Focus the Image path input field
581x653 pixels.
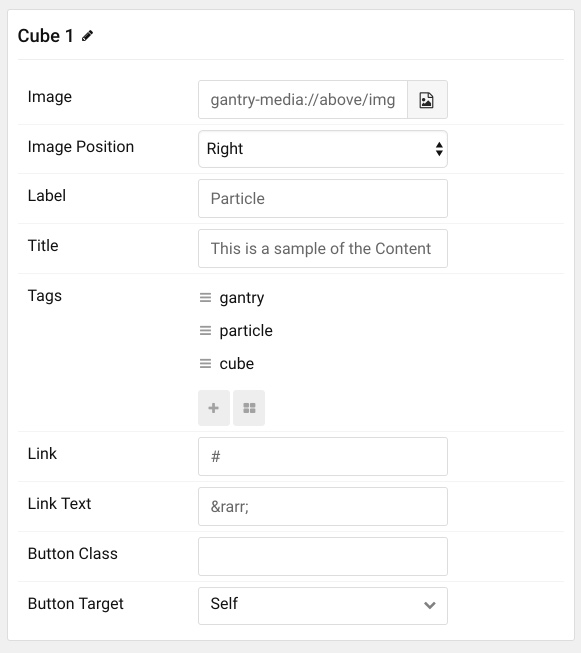[303, 100]
